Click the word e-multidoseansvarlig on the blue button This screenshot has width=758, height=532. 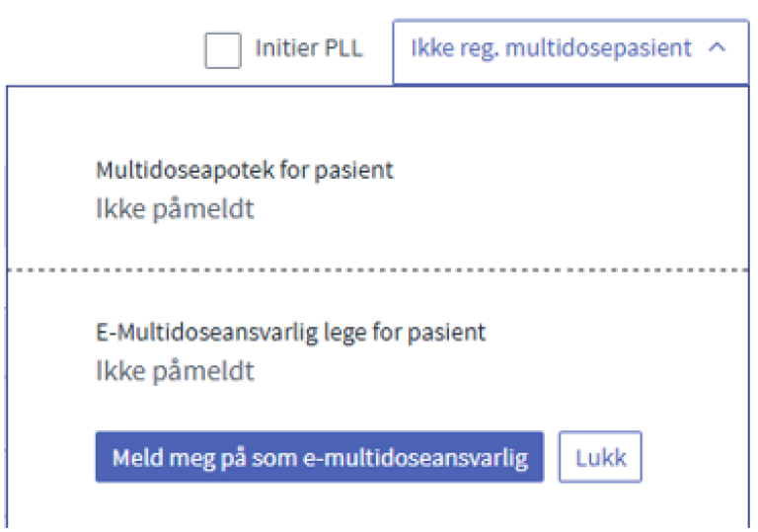pyautogui.click(x=416, y=458)
